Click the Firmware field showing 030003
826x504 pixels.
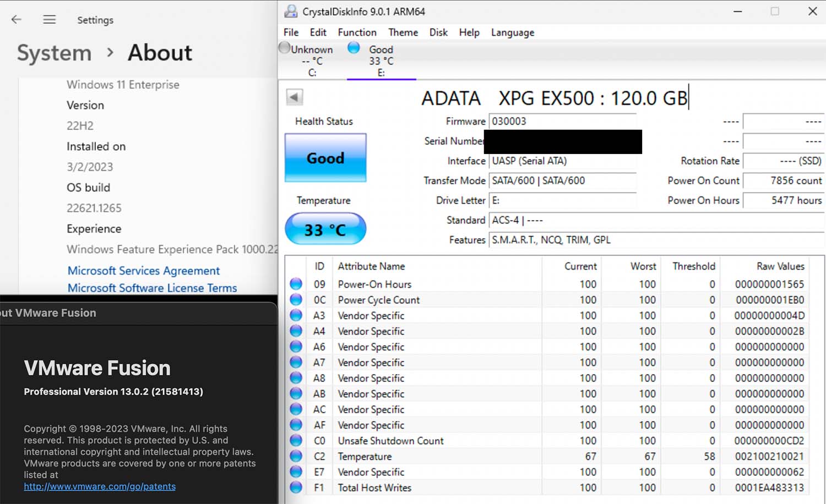pyautogui.click(x=563, y=121)
